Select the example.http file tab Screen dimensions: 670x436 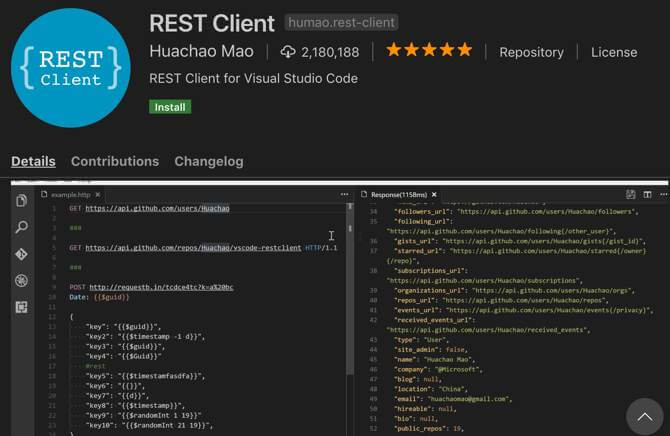pyautogui.click(x=71, y=194)
